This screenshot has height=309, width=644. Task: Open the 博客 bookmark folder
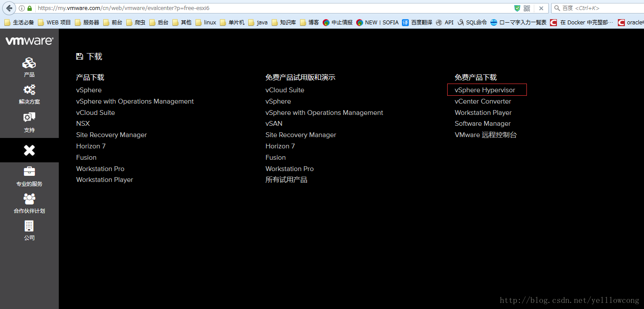tap(310, 22)
